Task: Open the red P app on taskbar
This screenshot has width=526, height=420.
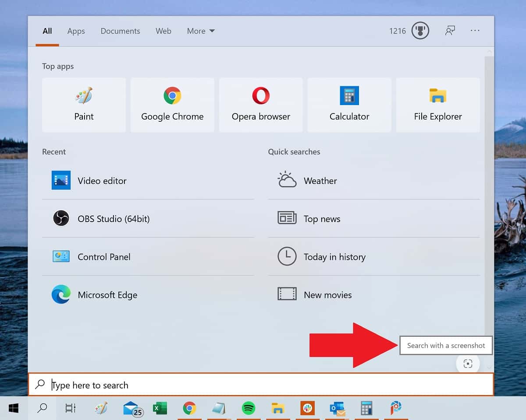Action: 396,408
